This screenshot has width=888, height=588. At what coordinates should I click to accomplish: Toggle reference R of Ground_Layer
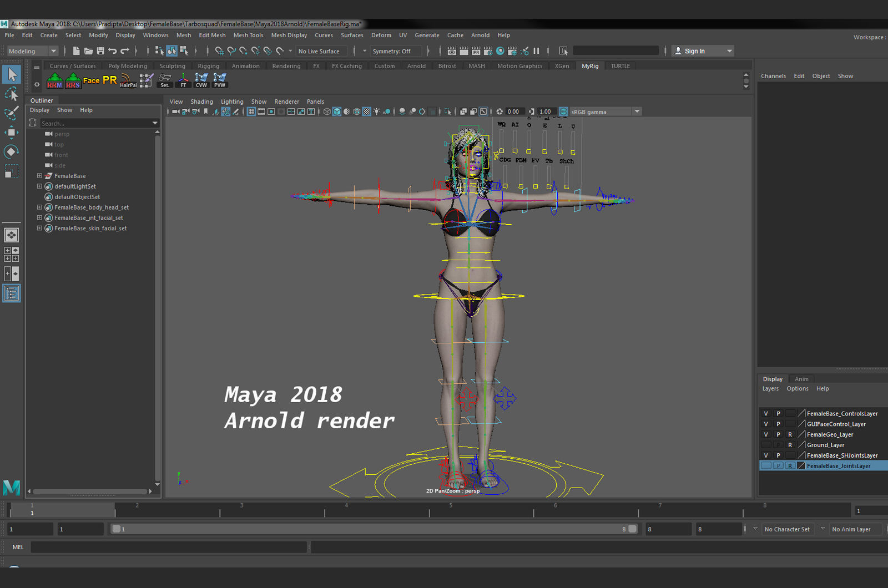[790, 445]
